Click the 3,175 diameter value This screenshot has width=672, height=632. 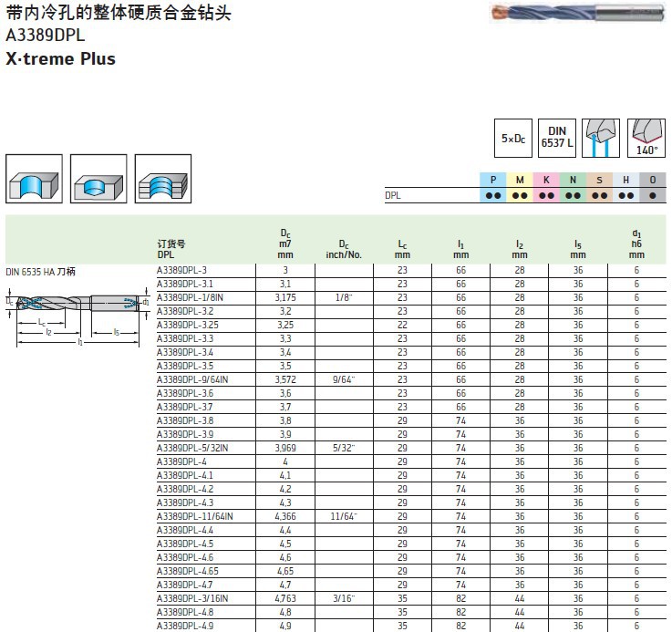tap(285, 297)
